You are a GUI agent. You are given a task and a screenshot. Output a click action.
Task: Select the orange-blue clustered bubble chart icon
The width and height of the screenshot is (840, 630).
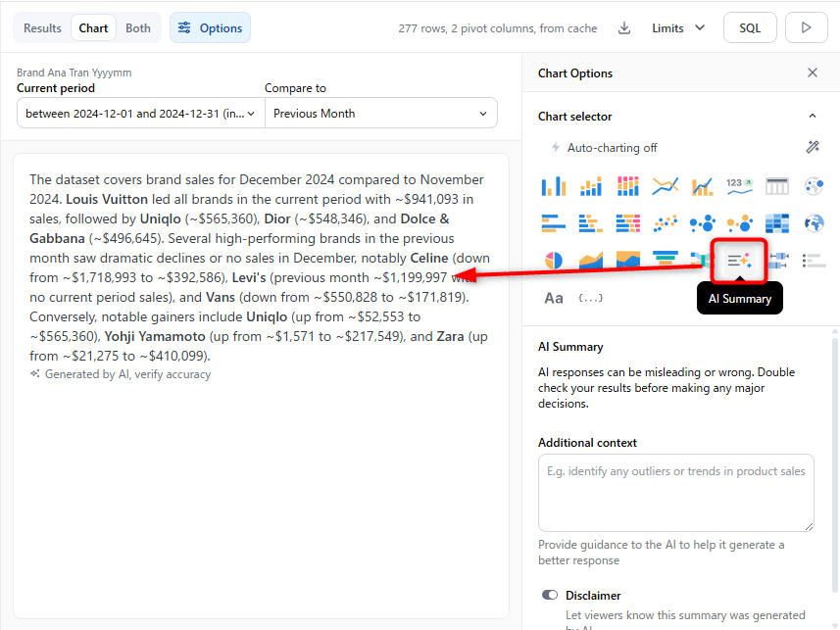point(740,223)
